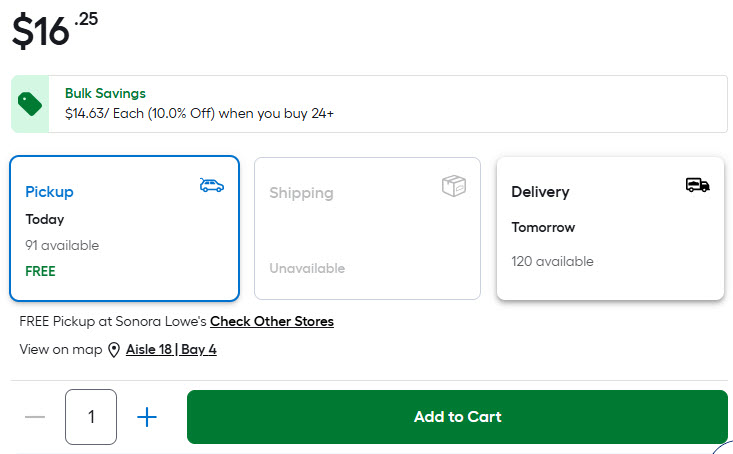Click the Unavailable shipping status text
This screenshot has height=454, width=733.
pos(307,269)
